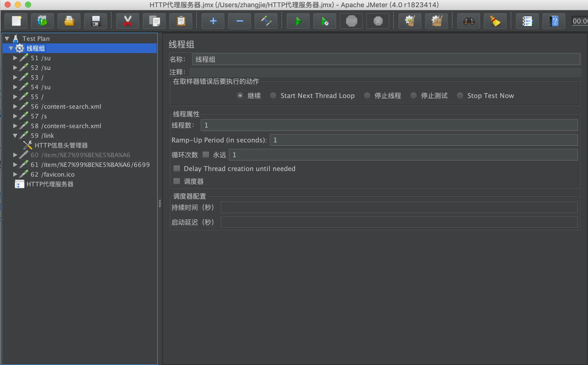The image size is (588, 365).
Task: Click Start no pauses toolbar icon
Action: click(x=324, y=21)
